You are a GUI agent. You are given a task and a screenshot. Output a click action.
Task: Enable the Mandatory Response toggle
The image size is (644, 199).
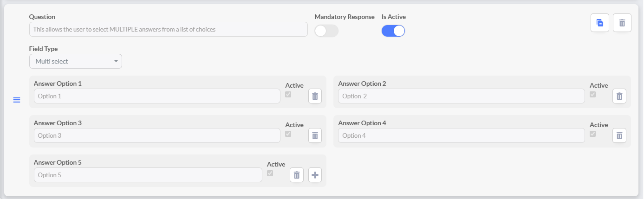click(x=326, y=31)
